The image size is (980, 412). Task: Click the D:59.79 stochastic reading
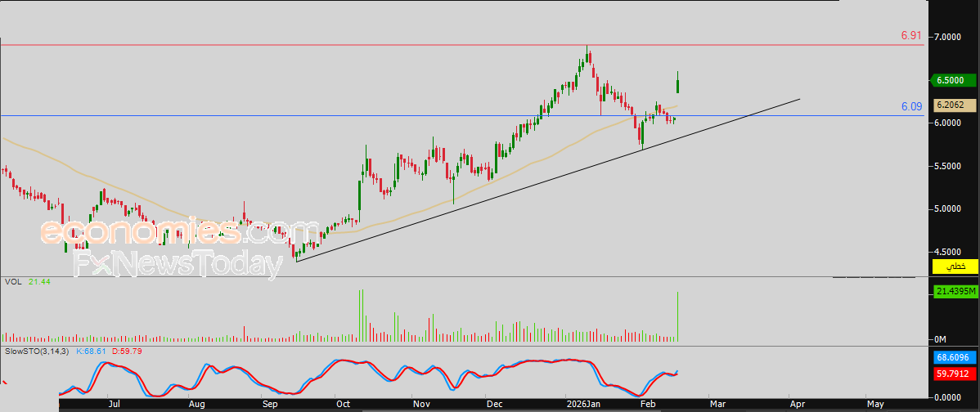pyautogui.click(x=127, y=351)
